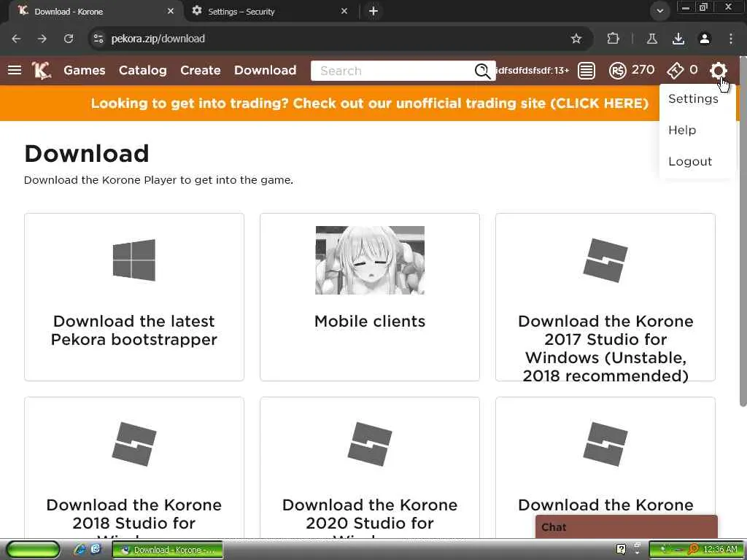The image size is (747, 560).
Task: Bookmark this page with the star
Action: [576, 39]
